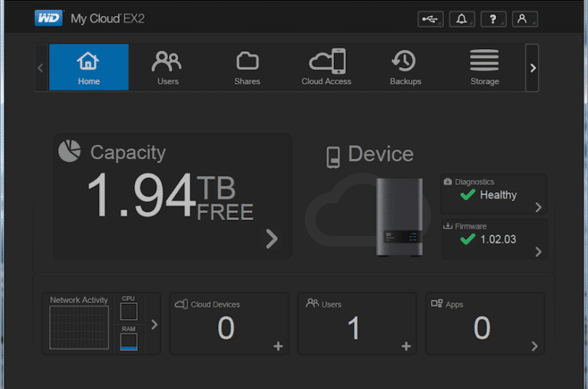Expand Diagnostics Healthy details chevron
This screenshot has height=389, width=588.
point(538,207)
